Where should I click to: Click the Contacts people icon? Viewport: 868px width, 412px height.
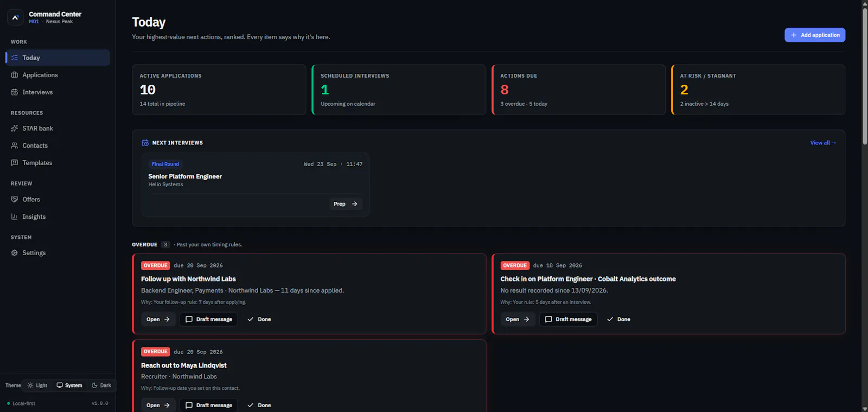(15, 145)
